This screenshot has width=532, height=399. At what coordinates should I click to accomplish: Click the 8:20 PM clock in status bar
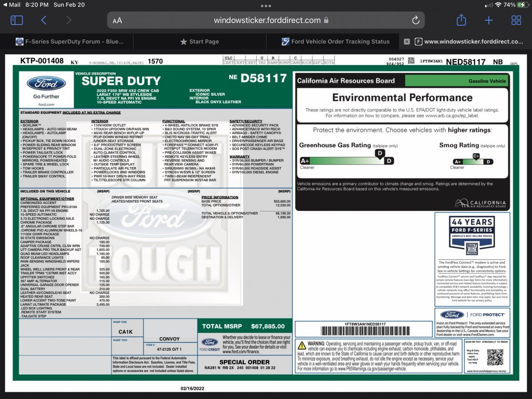click(x=37, y=5)
